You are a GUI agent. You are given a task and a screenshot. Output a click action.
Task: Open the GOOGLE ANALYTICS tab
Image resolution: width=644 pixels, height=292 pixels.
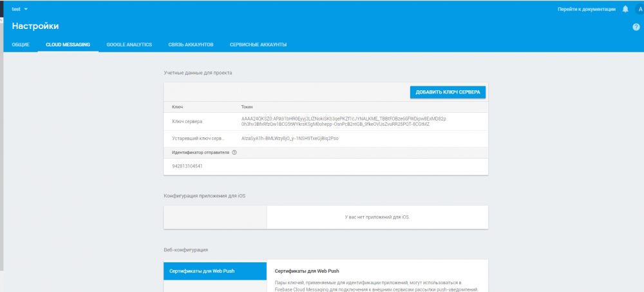129,44
